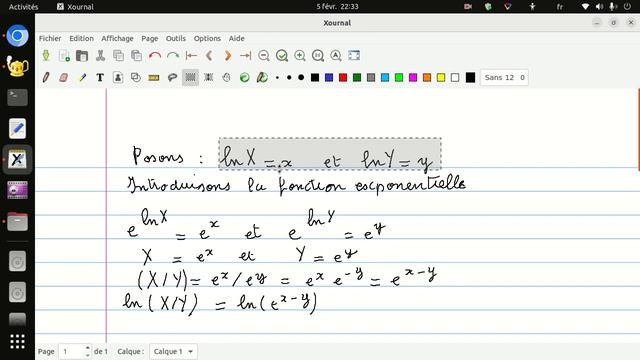Fit page width with zoom icon

282,56
